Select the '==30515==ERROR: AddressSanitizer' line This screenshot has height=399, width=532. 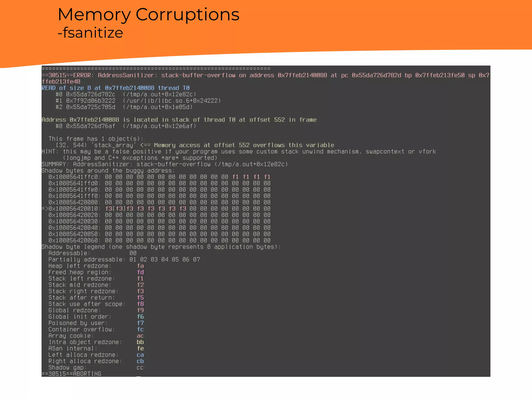tap(265, 78)
